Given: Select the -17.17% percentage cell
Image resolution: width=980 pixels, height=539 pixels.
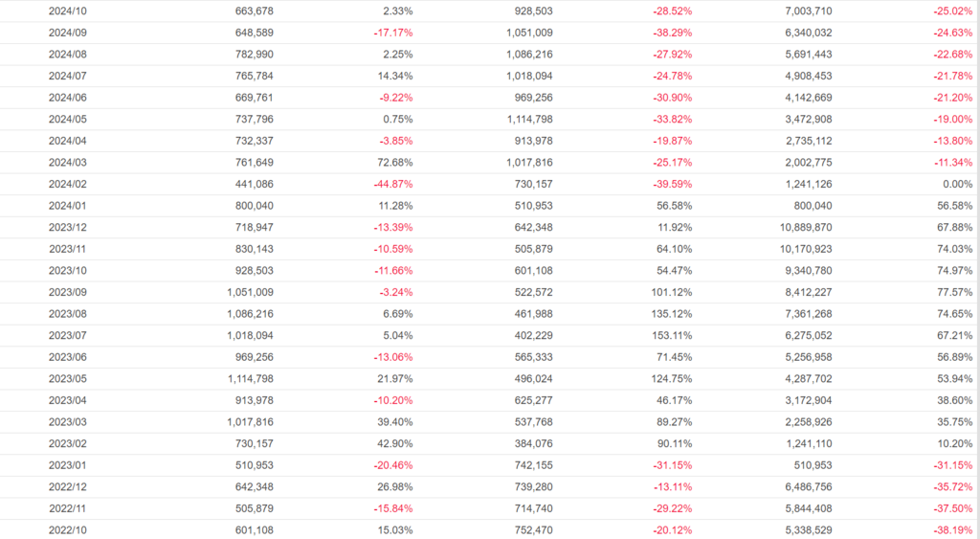Looking at the screenshot, I should (392, 33).
